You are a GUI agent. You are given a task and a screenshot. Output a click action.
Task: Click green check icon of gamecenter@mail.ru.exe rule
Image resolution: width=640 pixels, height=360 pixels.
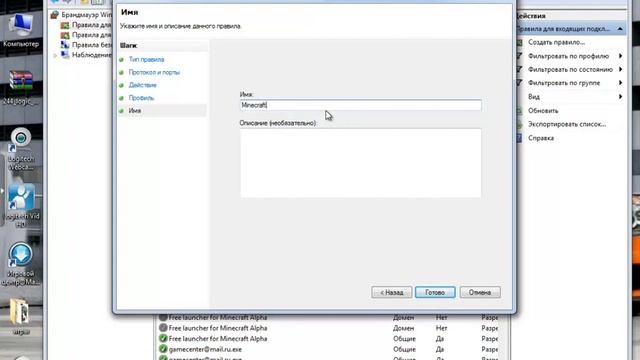[x=163, y=349]
